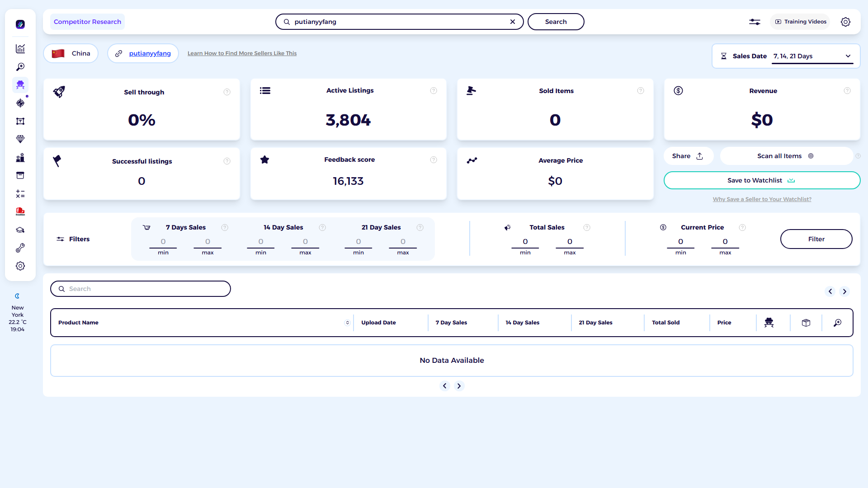Open Why Save a Seller to Your Watchlist link
Screen dimensions: 868x488
[x=762, y=199]
